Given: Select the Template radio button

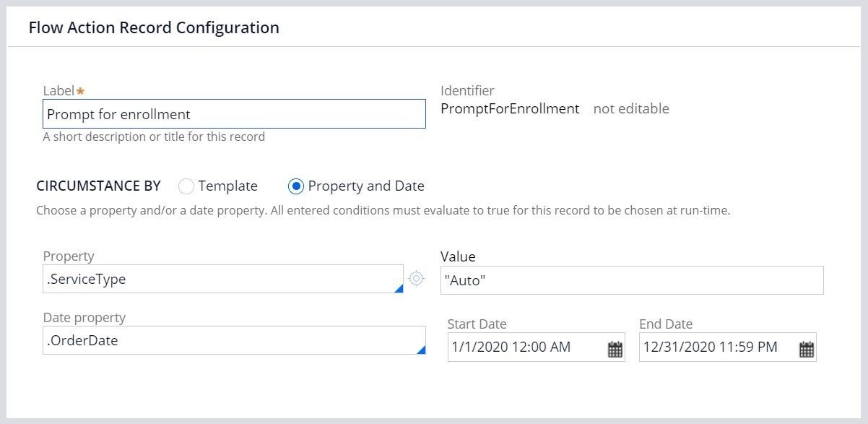Looking at the screenshot, I should [186, 186].
